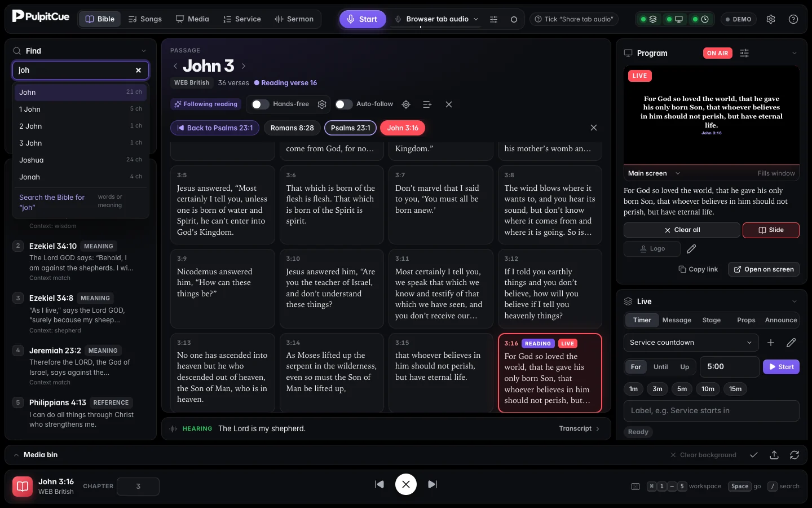Switch to the Songs tab
The width and height of the screenshot is (812, 508).
click(x=145, y=19)
